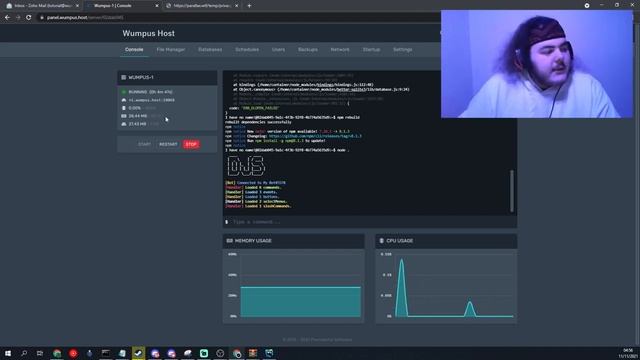Click the webcam overlay video thumbnail
640x360 pixels.
[x=537, y=64]
